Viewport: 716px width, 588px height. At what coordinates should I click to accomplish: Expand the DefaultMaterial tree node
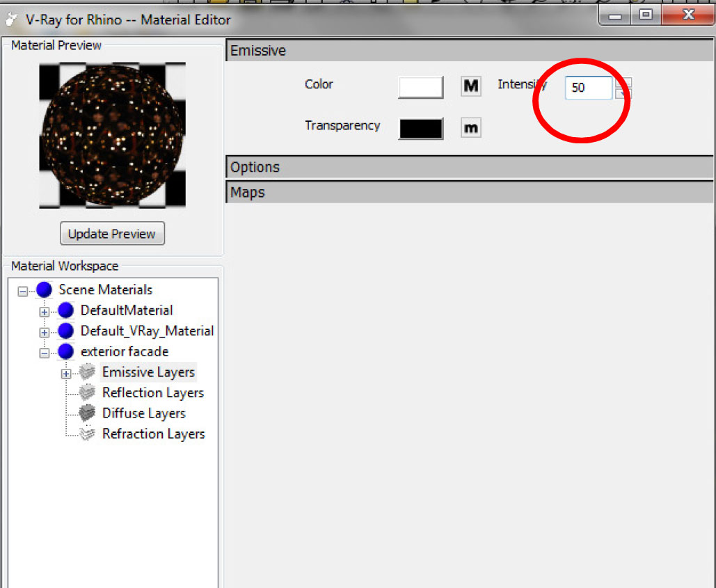pyautogui.click(x=45, y=312)
